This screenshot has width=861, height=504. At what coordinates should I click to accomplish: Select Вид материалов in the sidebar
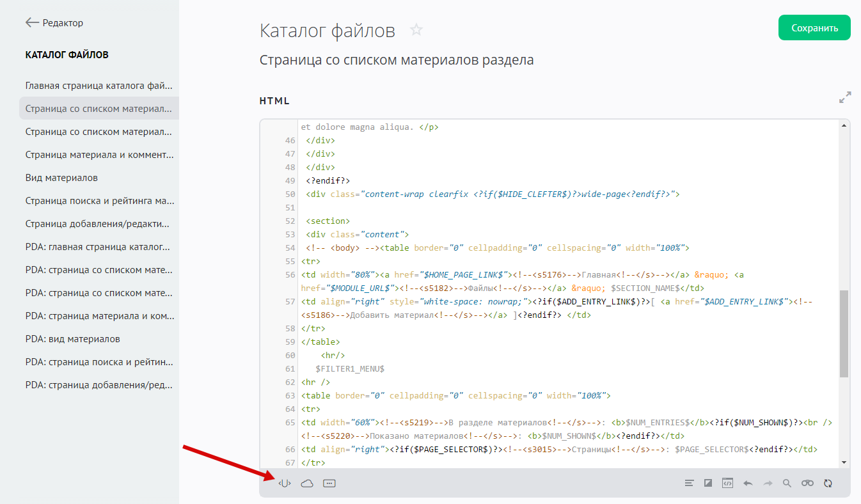[61, 178]
